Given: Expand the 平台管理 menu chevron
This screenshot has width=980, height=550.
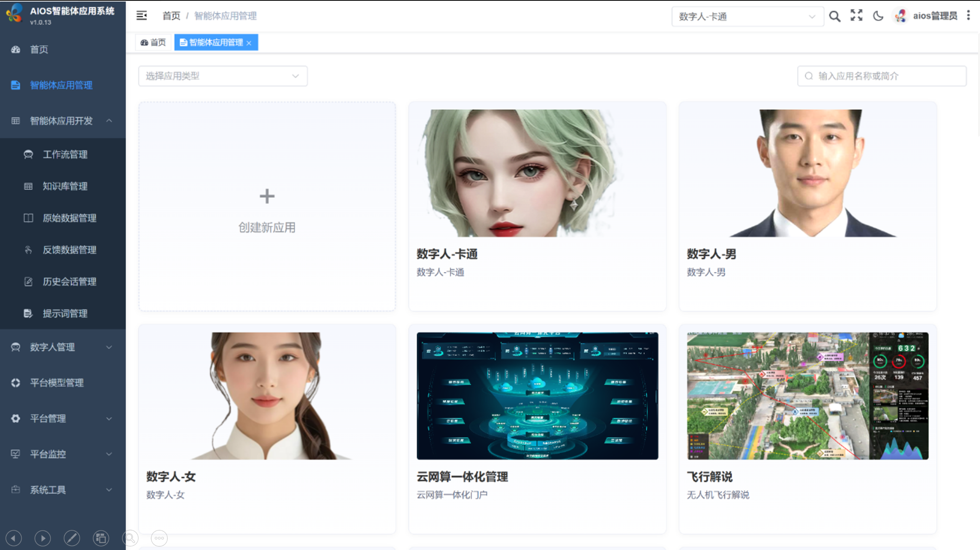Looking at the screenshot, I should point(109,418).
